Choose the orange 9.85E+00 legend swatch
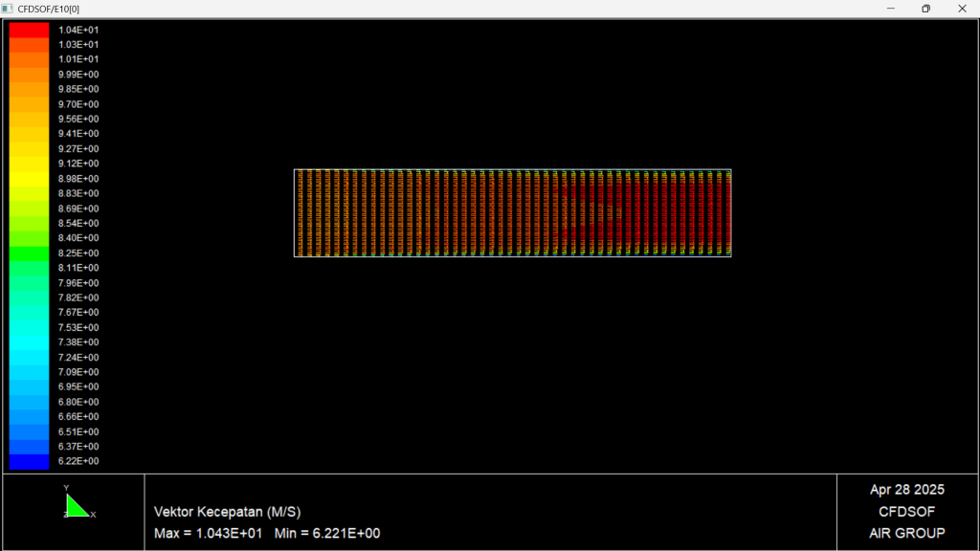The width and height of the screenshot is (980, 551). 29,89
